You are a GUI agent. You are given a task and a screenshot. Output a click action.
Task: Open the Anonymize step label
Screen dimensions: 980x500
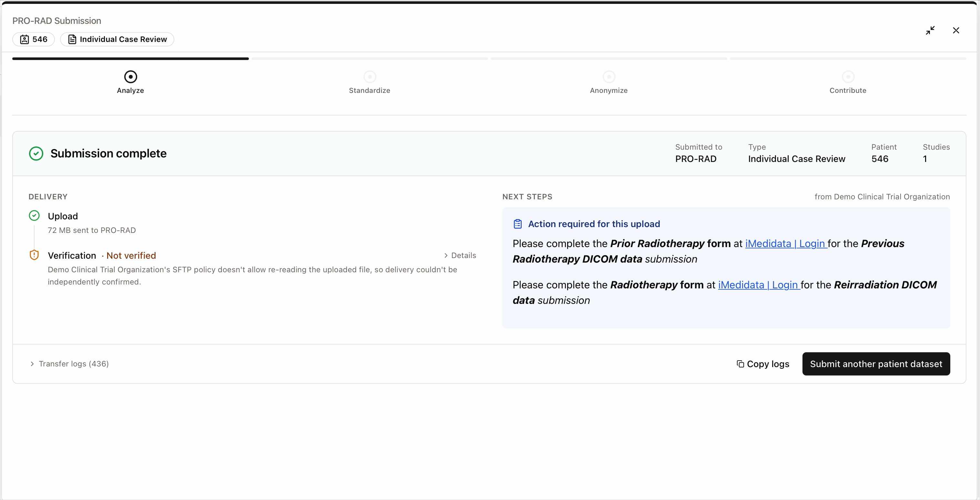[x=609, y=91]
